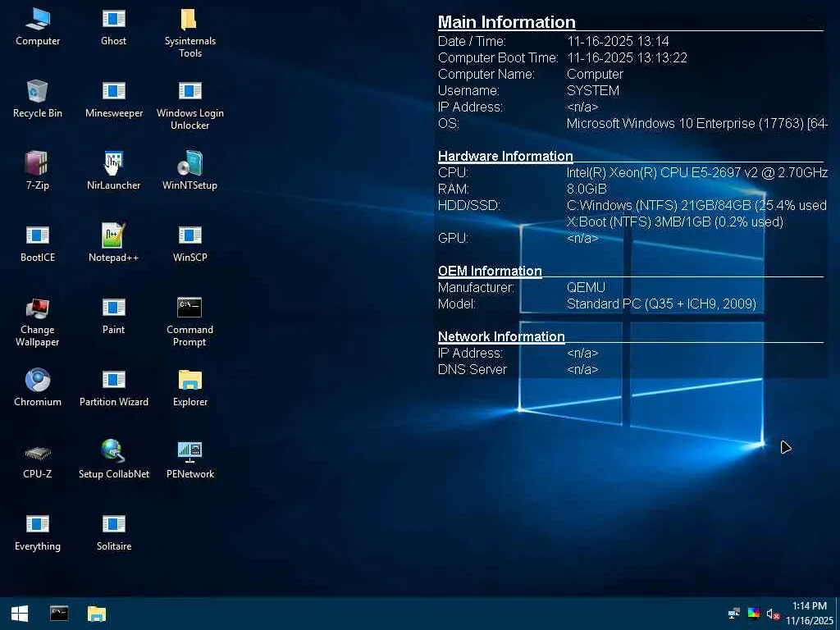The width and height of the screenshot is (840, 630).
Task: Select the Recycle Bin icon
Action: pyautogui.click(x=38, y=99)
